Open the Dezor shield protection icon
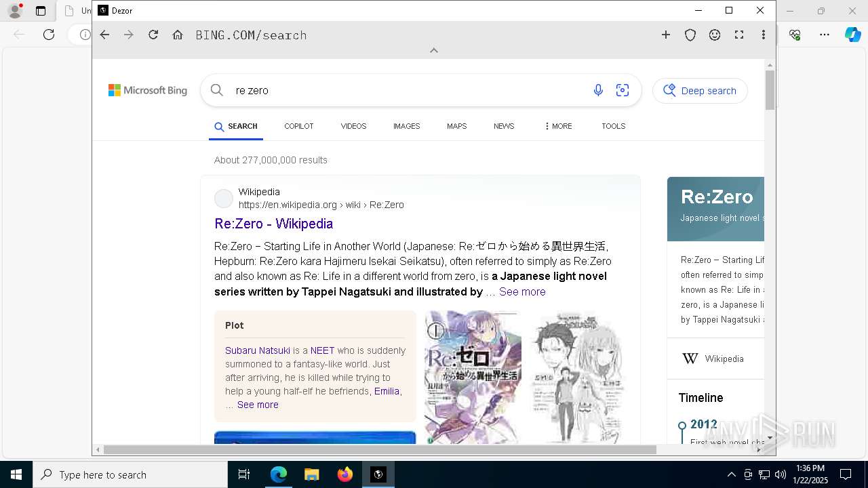Viewport: 868px width, 488px height. pos(690,35)
